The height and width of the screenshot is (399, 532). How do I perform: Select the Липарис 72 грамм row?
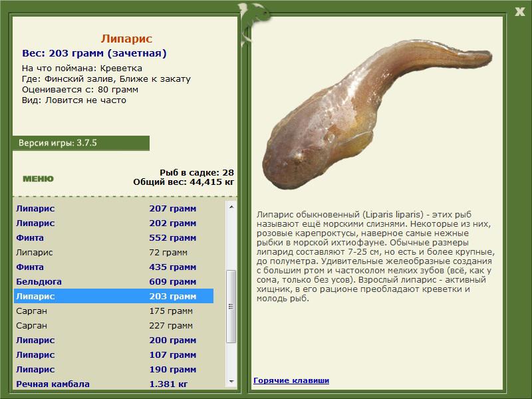pyautogui.click(x=114, y=253)
